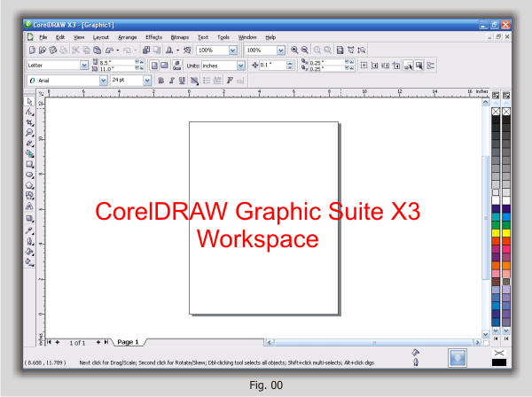
Task: Click the Undo icon
Action: (109, 51)
